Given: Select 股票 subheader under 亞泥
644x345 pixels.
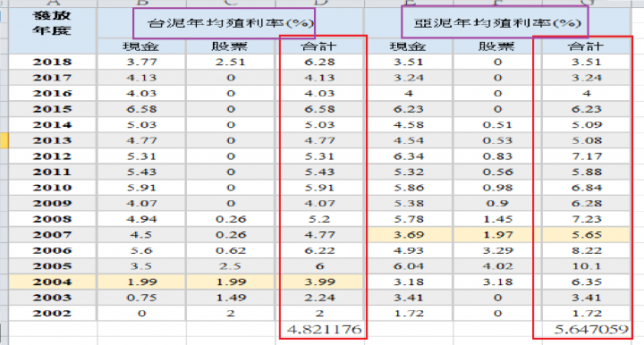Looking at the screenshot, I should click(x=497, y=46).
